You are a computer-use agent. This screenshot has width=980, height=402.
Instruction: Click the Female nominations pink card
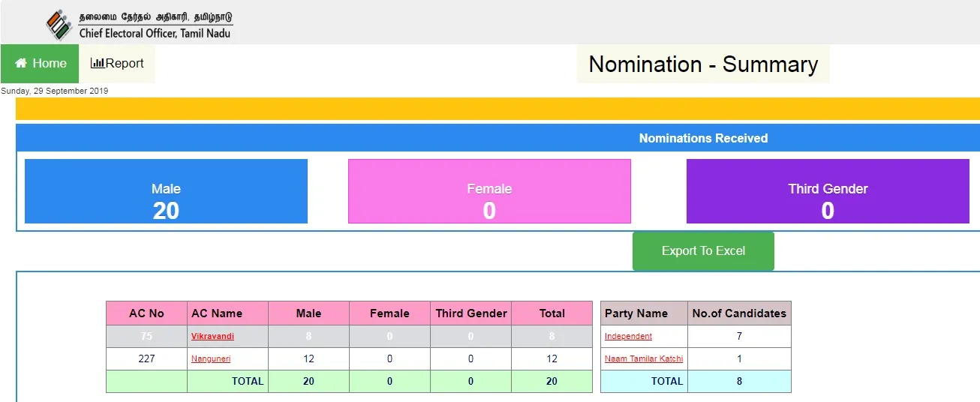pos(489,191)
